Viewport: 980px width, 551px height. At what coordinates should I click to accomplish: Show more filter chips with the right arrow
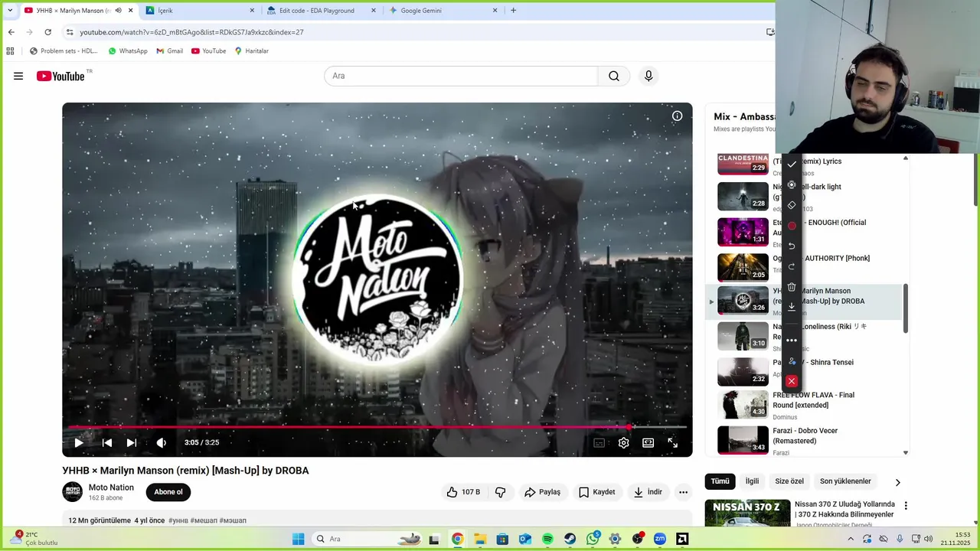pyautogui.click(x=897, y=482)
